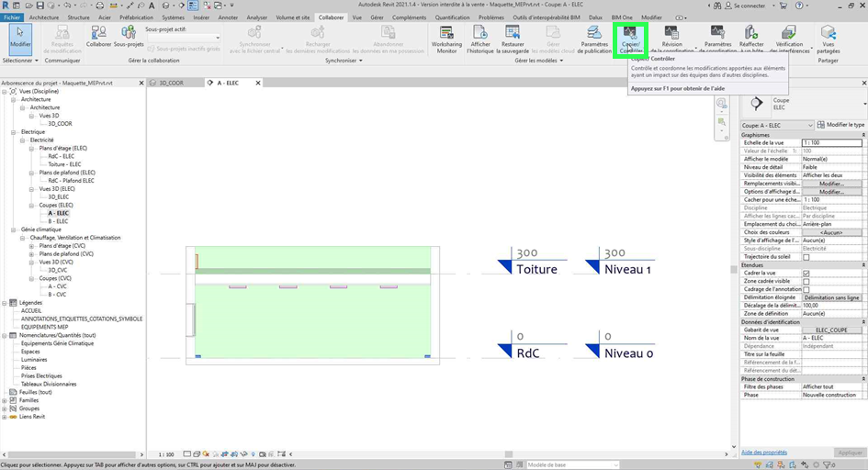Image resolution: width=868 pixels, height=470 pixels.
Task: Click Restaurer la sauvegarde icon
Action: point(513,39)
